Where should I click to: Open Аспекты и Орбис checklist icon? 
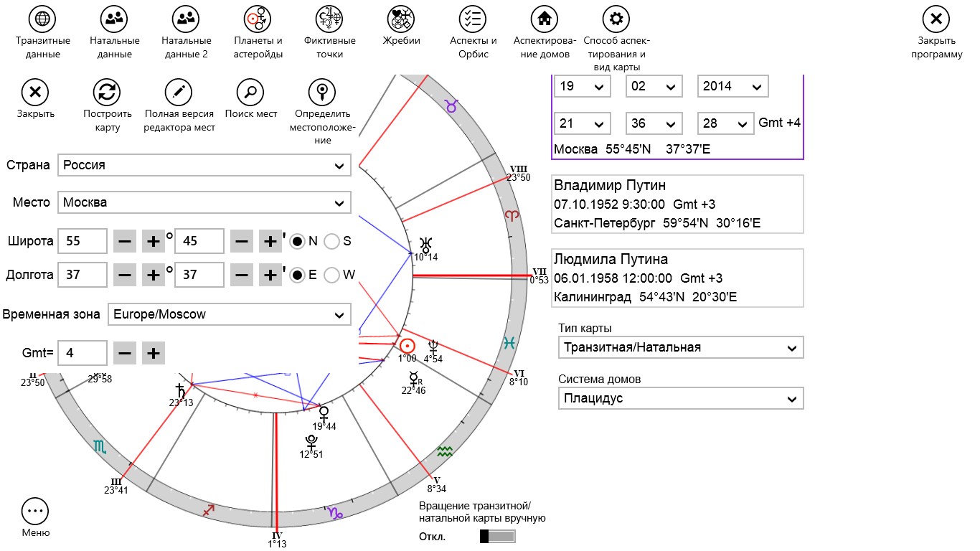pos(473,19)
